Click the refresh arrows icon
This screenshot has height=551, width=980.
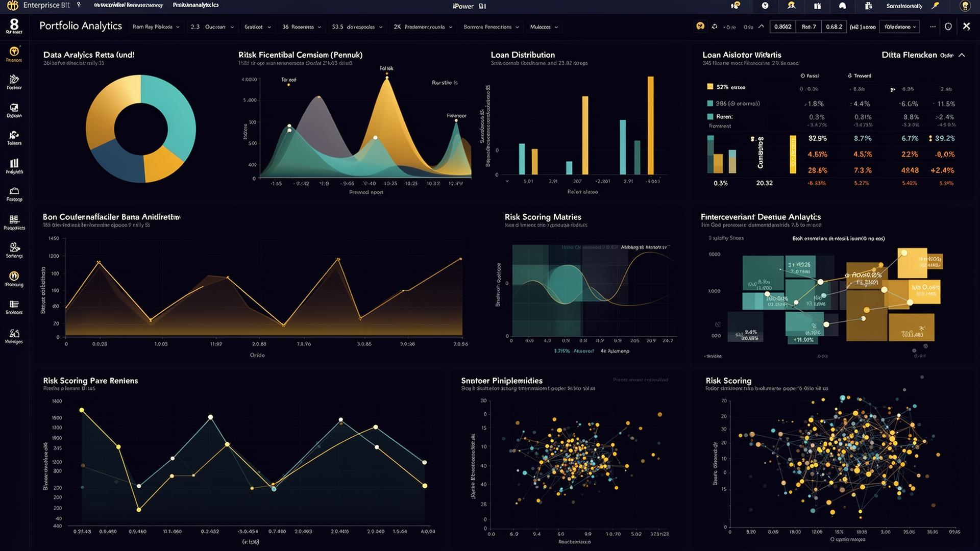[715, 27]
